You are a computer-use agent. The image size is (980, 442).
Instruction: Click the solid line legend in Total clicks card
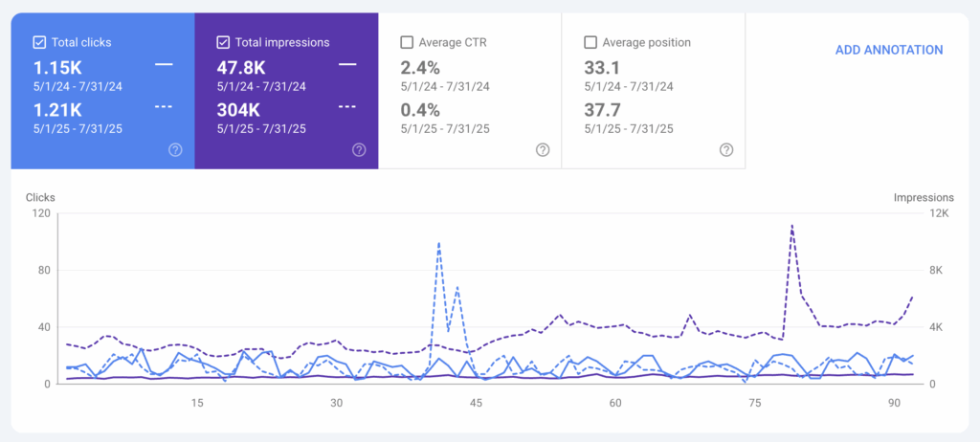164,64
